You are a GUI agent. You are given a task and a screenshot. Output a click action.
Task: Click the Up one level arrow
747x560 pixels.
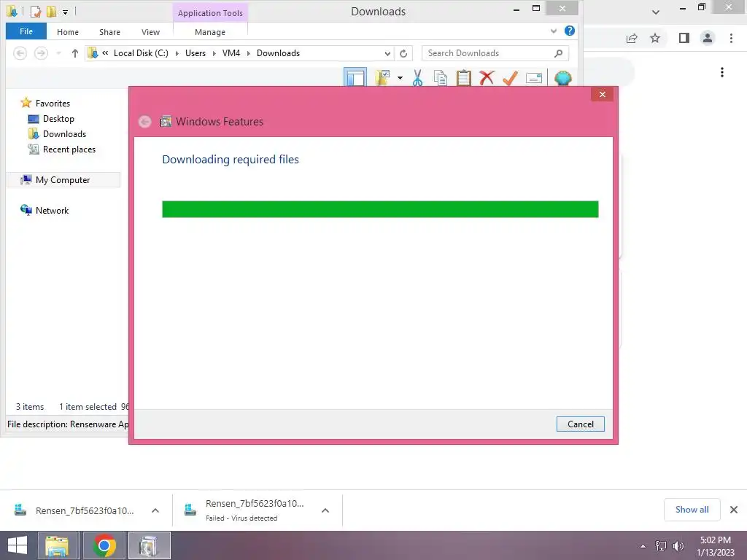point(75,53)
